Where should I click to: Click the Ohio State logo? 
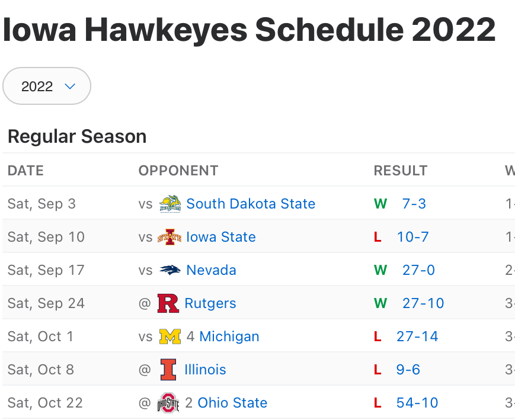[x=168, y=403]
